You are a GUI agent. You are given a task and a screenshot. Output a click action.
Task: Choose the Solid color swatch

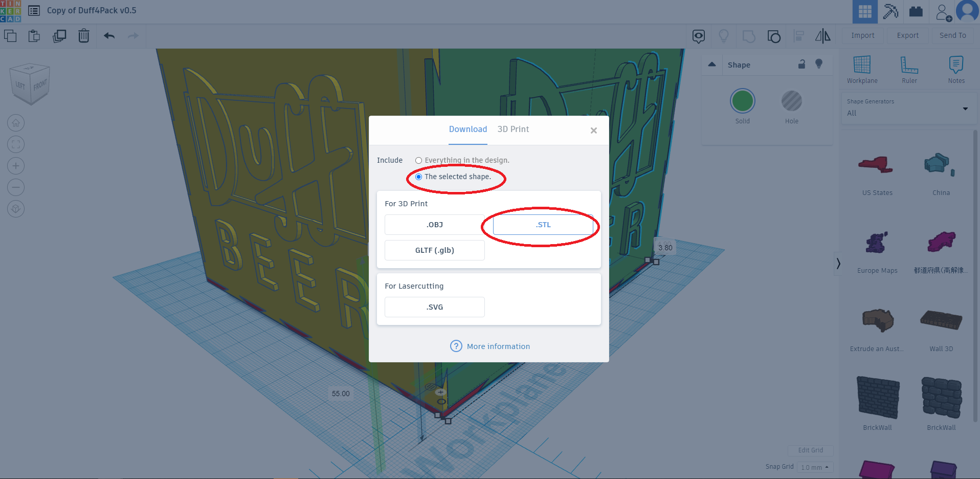742,101
